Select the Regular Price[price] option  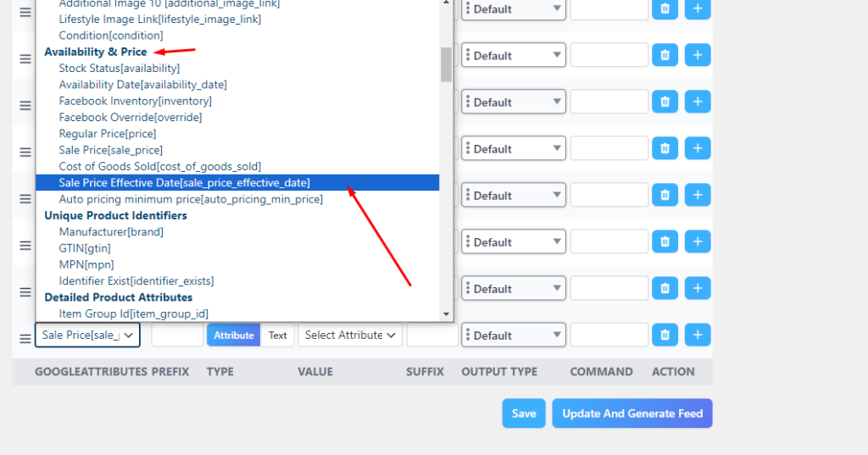pyautogui.click(x=107, y=134)
